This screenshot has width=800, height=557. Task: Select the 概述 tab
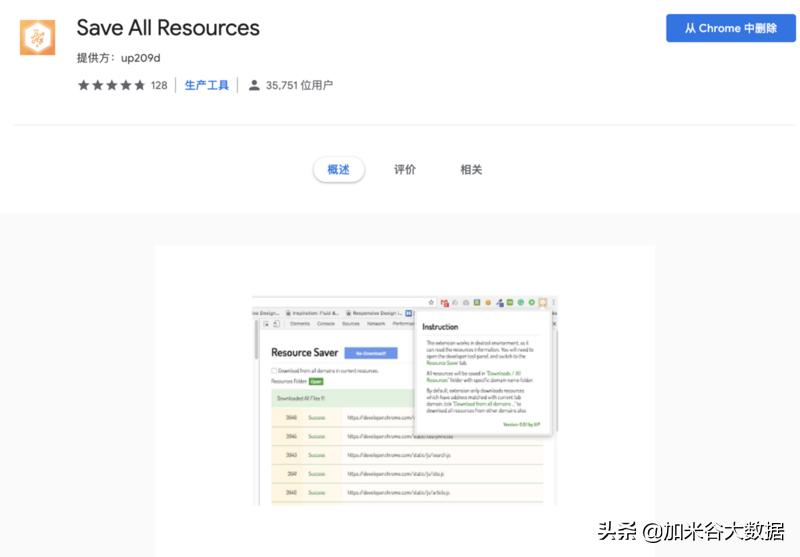[x=339, y=169]
